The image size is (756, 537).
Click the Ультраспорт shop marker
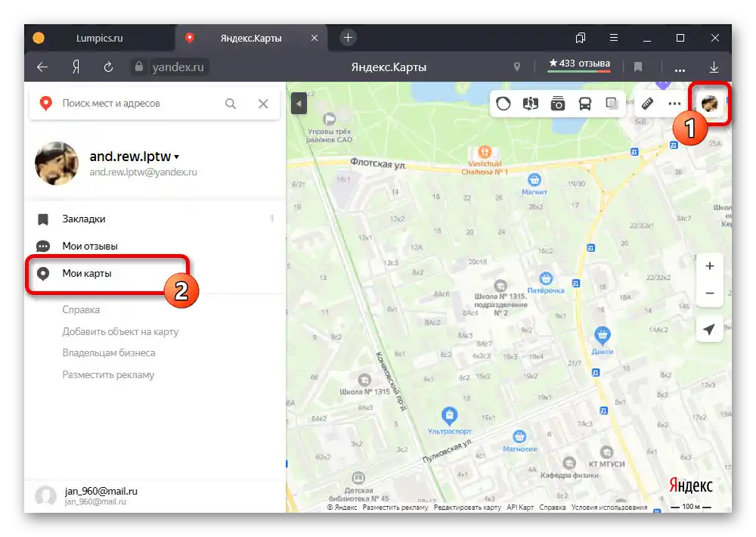tap(449, 415)
